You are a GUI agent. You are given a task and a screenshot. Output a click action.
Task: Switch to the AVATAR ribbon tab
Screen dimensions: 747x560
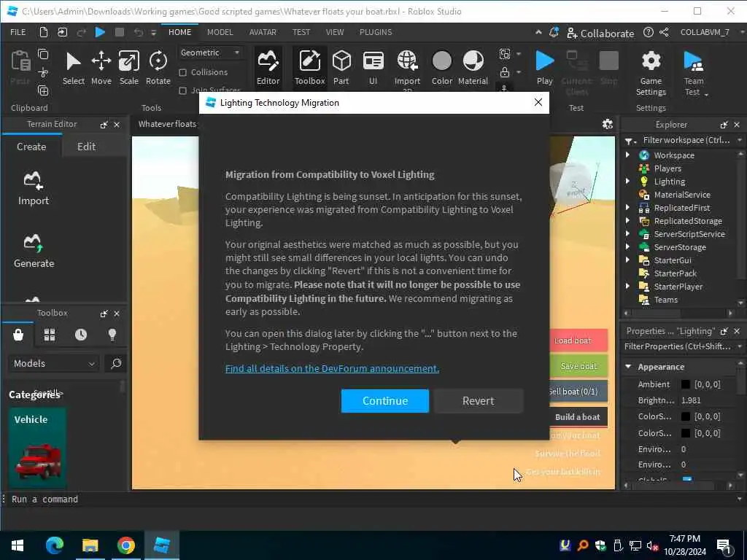263,32
